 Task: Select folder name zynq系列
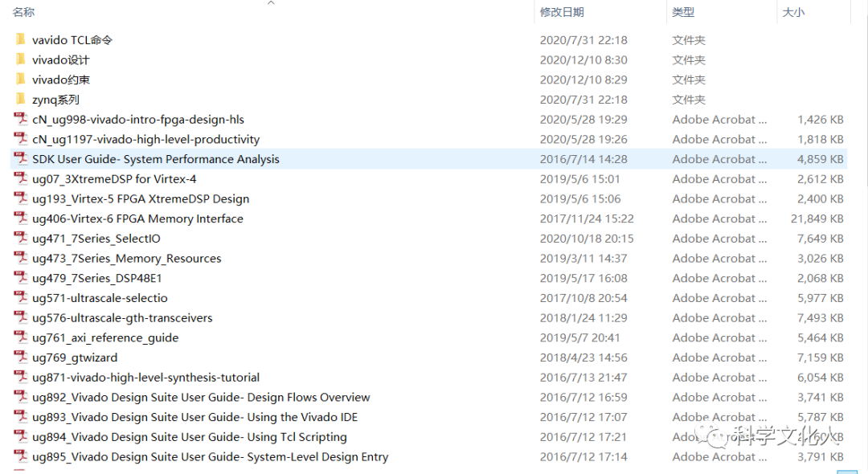(55, 100)
